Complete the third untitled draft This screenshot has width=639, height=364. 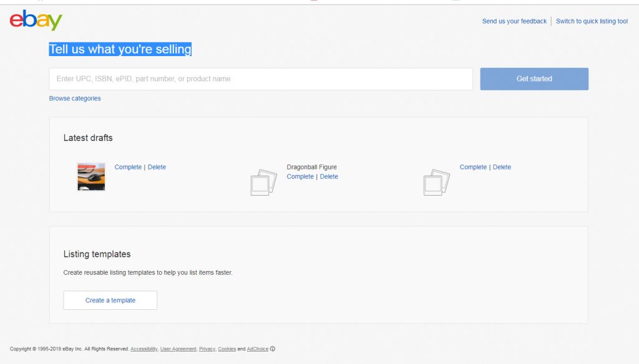[473, 167]
